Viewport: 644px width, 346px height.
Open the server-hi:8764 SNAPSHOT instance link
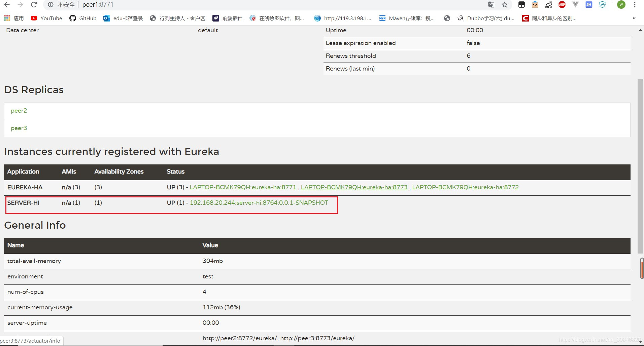pos(259,203)
